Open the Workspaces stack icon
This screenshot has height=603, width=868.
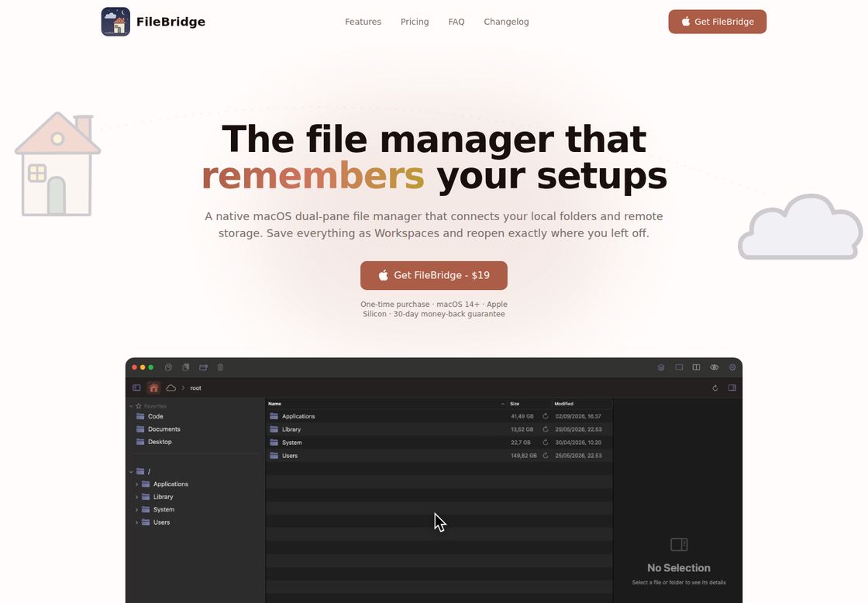coord(661,367)
